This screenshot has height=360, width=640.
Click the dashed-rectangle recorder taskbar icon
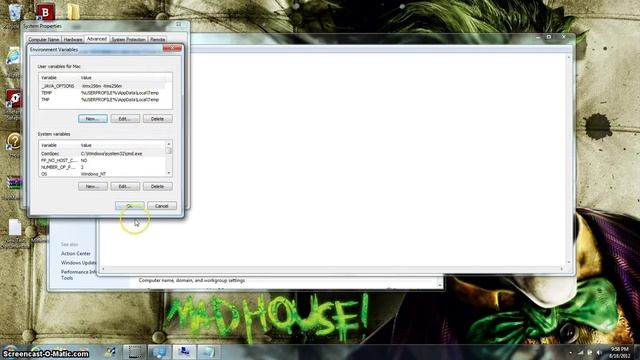(135, 352)
